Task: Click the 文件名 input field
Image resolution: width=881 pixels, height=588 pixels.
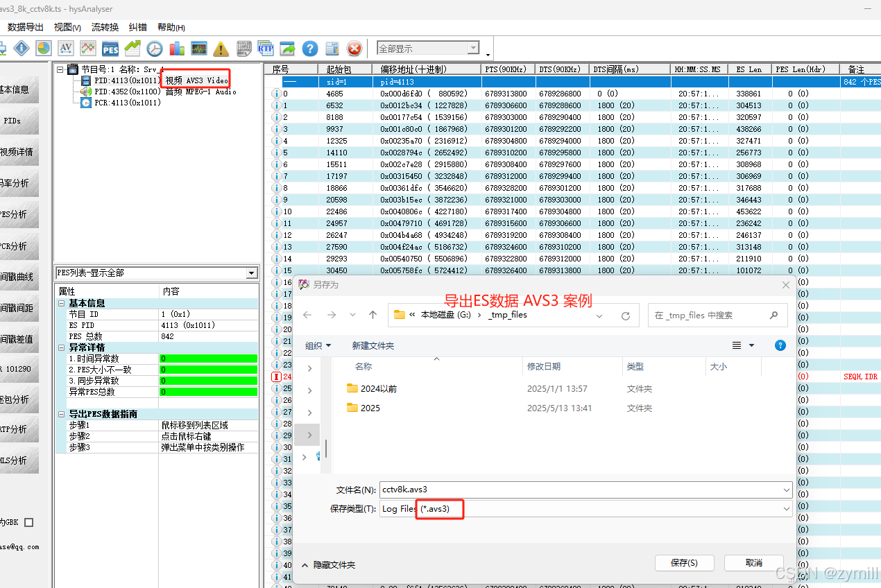Action: pyautogui.click(x=585, y=490)
